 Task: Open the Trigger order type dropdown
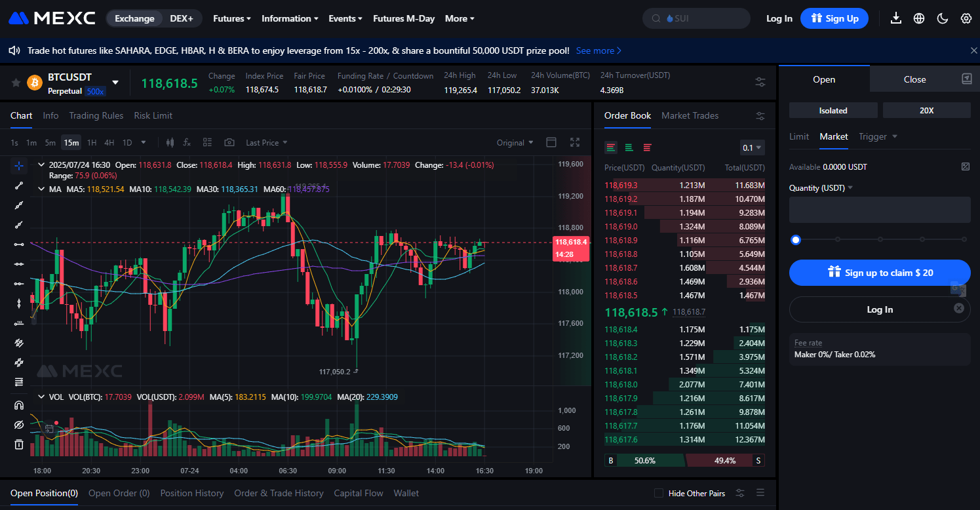(878, 136)
